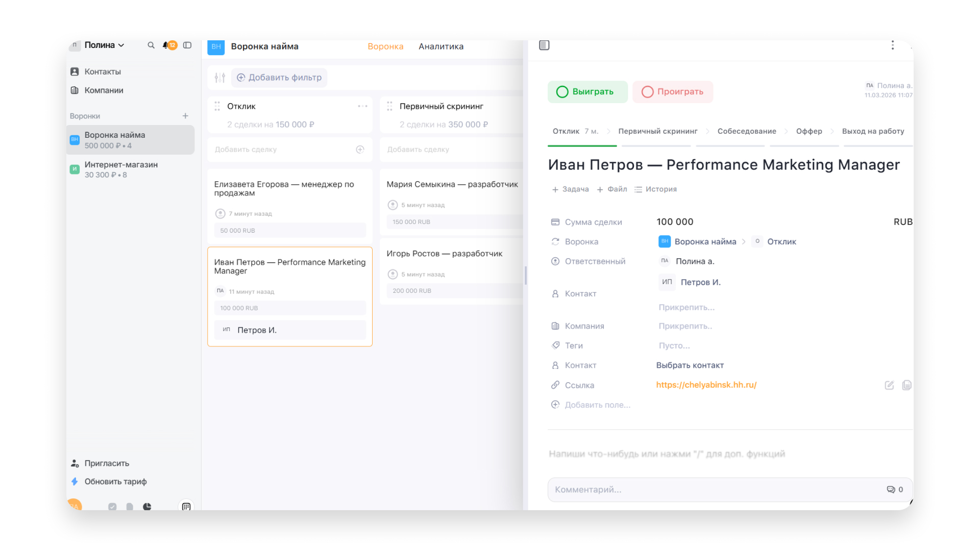Edit link using pencil icon

pos(889,385)
